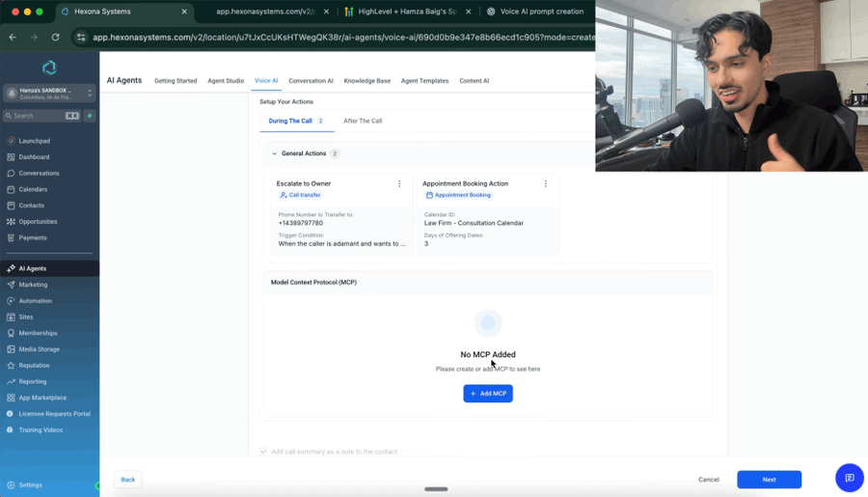868x497 pixels.
Task: Click the Back button
Action: (128, 480)
